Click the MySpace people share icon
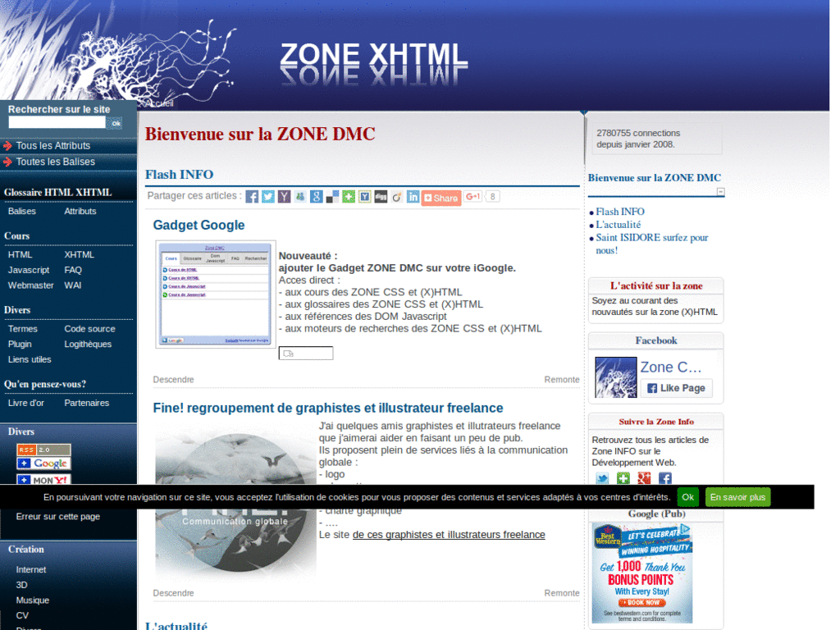 point(300,197)
